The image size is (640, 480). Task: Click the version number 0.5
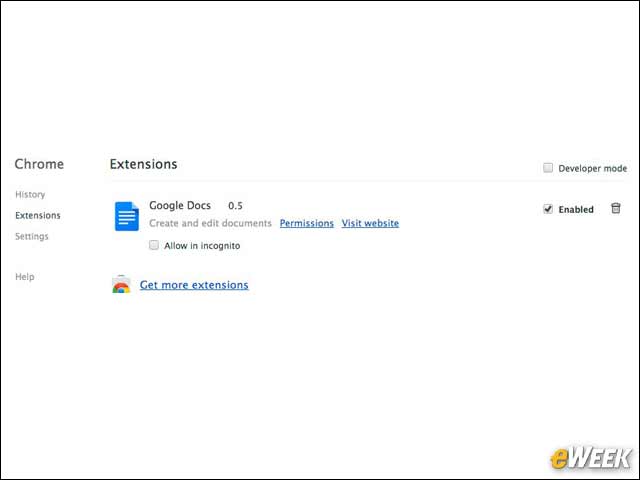tap(235, 206)
